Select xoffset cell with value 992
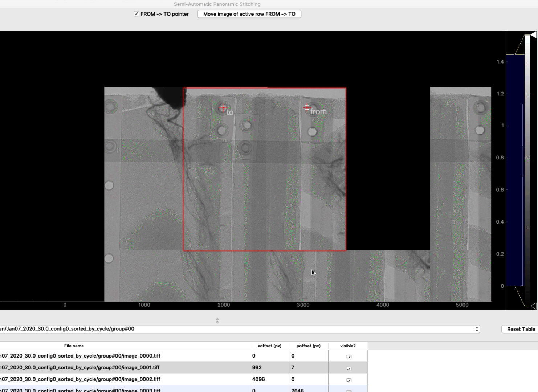538x392 pixels. point(269,367)
